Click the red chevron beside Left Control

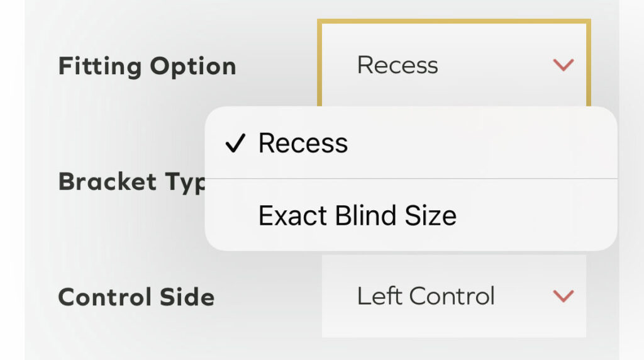pos(563,296)
